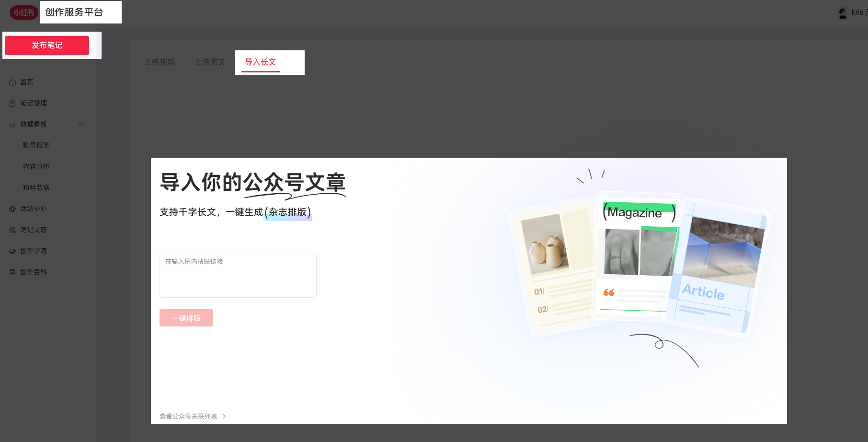Click the inspiration icon beside 笔记灵感
This screenshot has height=442, width=868.
[12, 230]
